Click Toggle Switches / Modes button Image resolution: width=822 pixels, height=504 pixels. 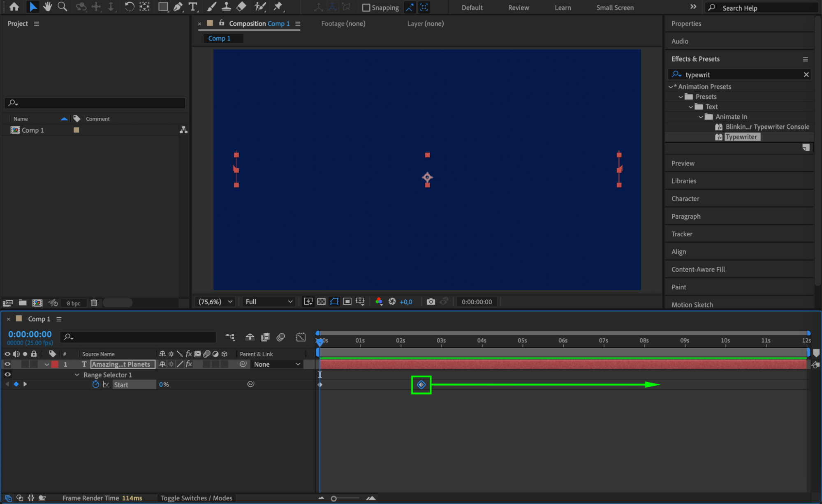click(196, 498)
